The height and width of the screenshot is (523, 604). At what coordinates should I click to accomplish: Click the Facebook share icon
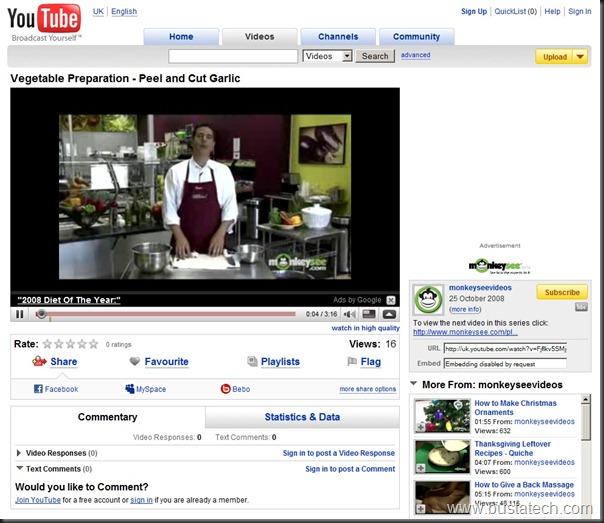point(38,389)
